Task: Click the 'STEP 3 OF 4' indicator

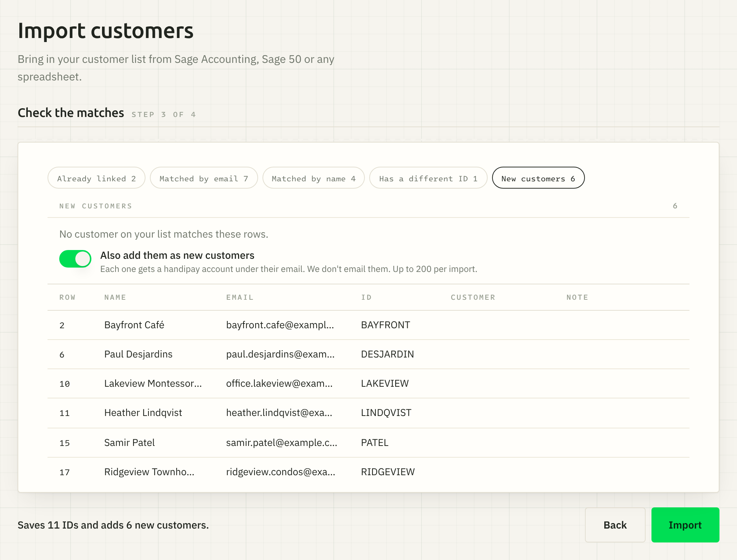Action: [x=164, y=114]
